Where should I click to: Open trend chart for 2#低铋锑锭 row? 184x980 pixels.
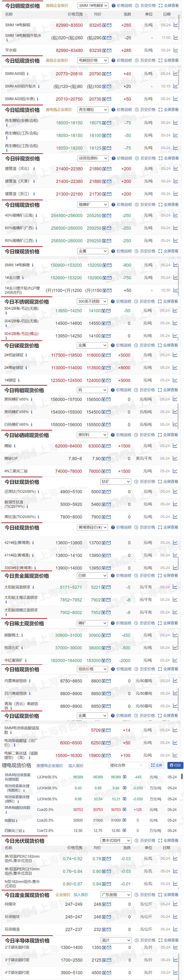point(175,355)
